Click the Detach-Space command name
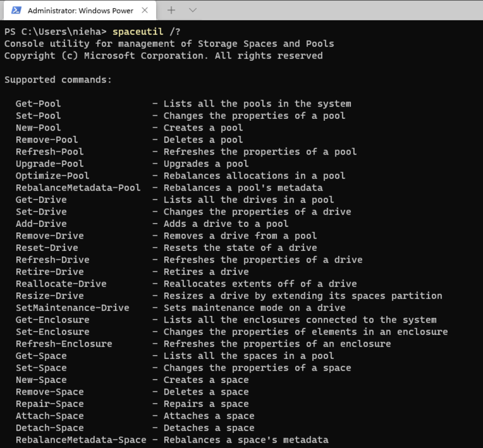The height and width of the screenshot is (448, 483). click(50, 428)
